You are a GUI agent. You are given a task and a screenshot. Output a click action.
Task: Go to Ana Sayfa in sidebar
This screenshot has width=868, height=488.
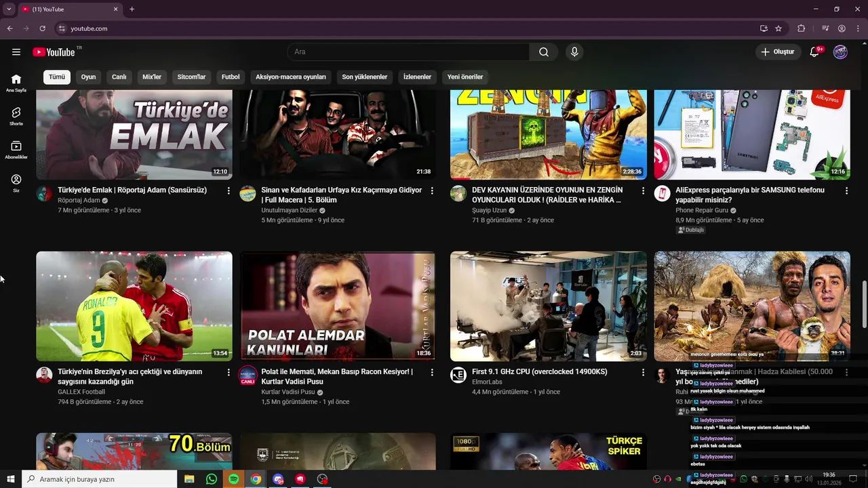16,83
